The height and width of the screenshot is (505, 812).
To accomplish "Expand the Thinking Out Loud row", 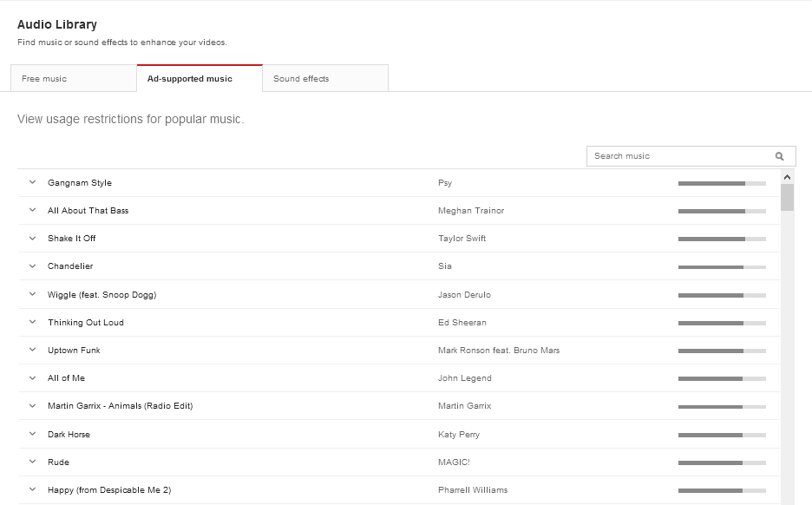I will 32,322.
